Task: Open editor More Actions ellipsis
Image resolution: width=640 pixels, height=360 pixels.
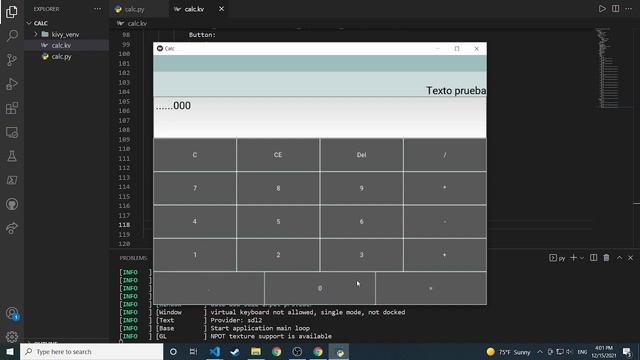Action: coord(629,9)
